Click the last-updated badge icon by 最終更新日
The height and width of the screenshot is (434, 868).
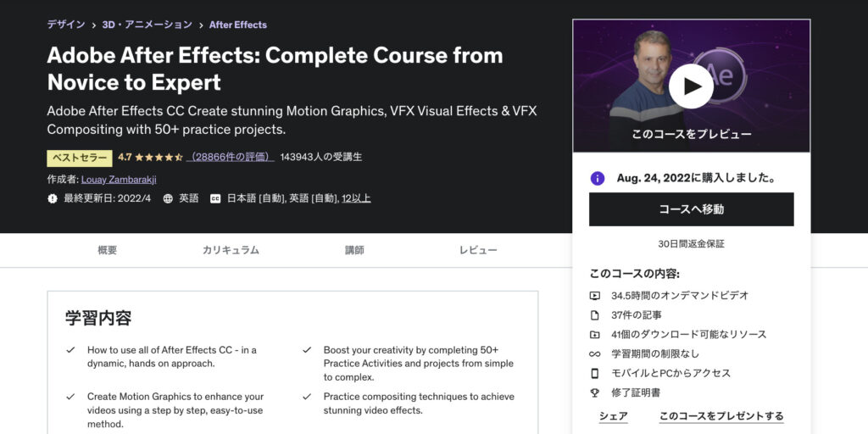point(53,198)
